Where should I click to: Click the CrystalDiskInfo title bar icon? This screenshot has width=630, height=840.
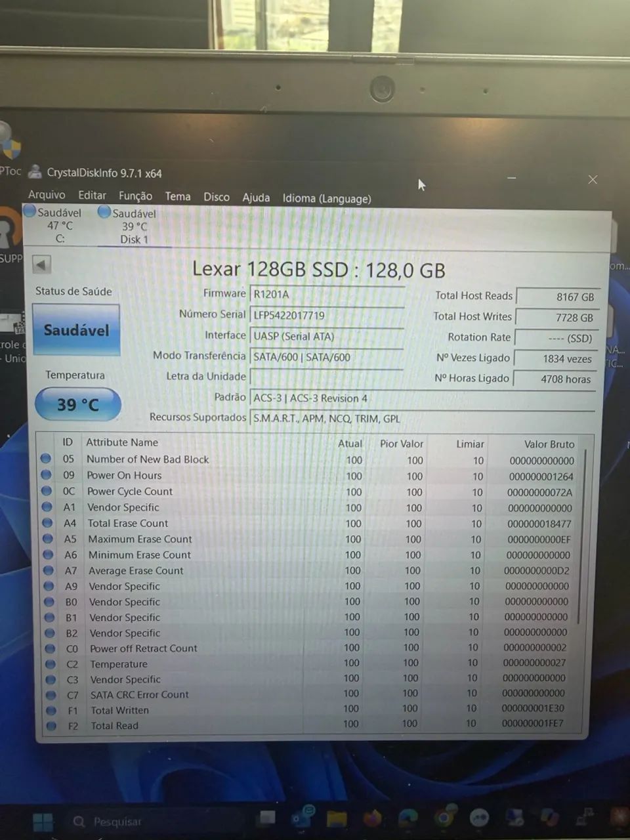click(35, 172)
